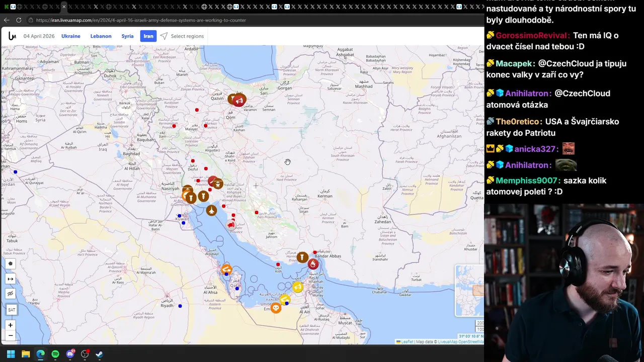Image resolution: width=644 pixels, height=362 pixels.
Task: Zoom in with the plus button
Action: point(11,325)
